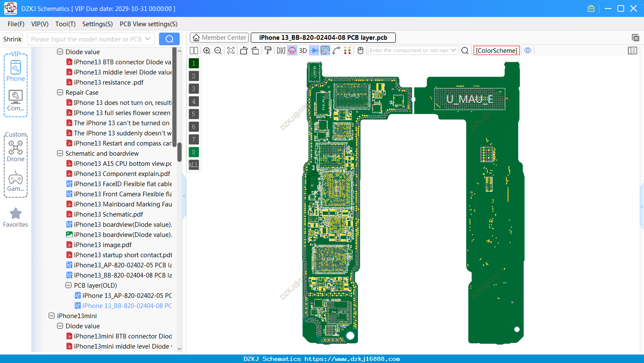Rotate the board left

tap(244, 50)
